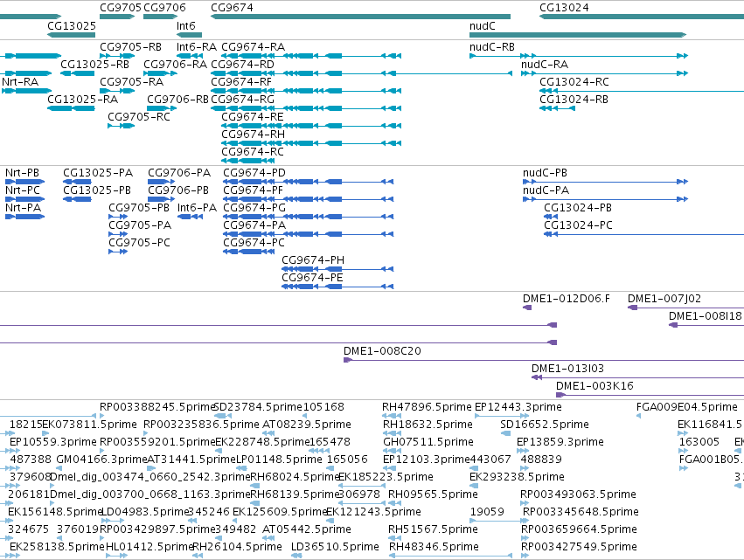Screen dimensions: 744x560
Task: Select transcript CG9705-RC
Action: (x=139, y=117)
